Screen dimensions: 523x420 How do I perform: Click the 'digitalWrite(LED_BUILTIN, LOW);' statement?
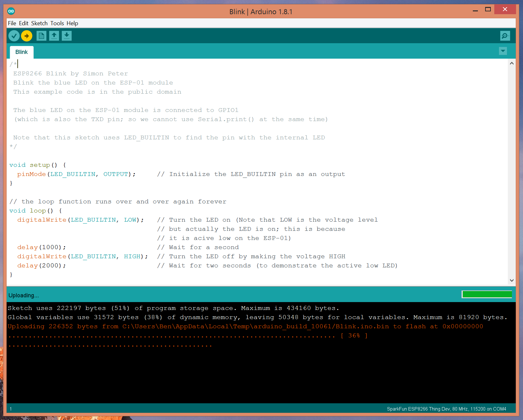[80, 220]
